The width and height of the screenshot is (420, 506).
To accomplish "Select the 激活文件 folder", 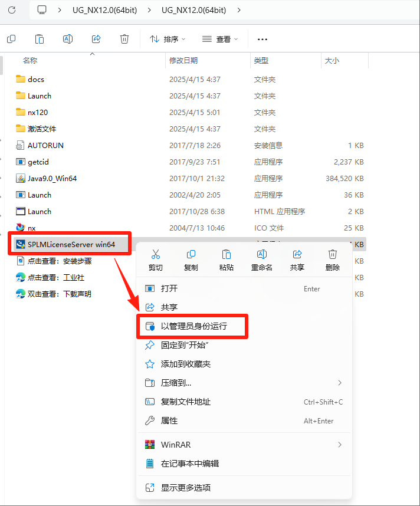I will click(42, 129).
